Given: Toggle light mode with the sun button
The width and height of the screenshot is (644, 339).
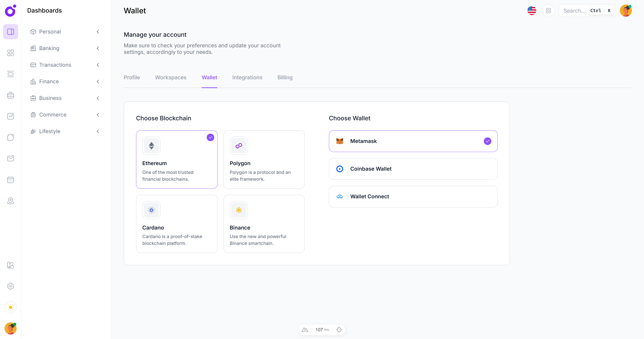Looking at the screenshot, I should click(x=10, y=307).
